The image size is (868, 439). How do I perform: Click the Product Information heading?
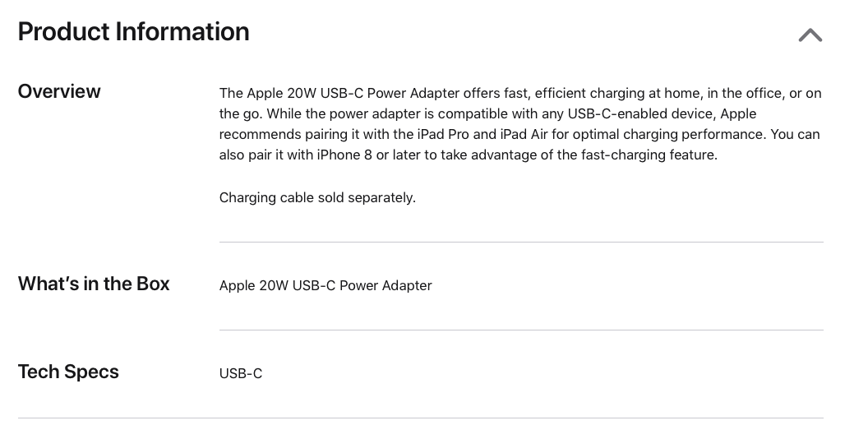(133, 31)
